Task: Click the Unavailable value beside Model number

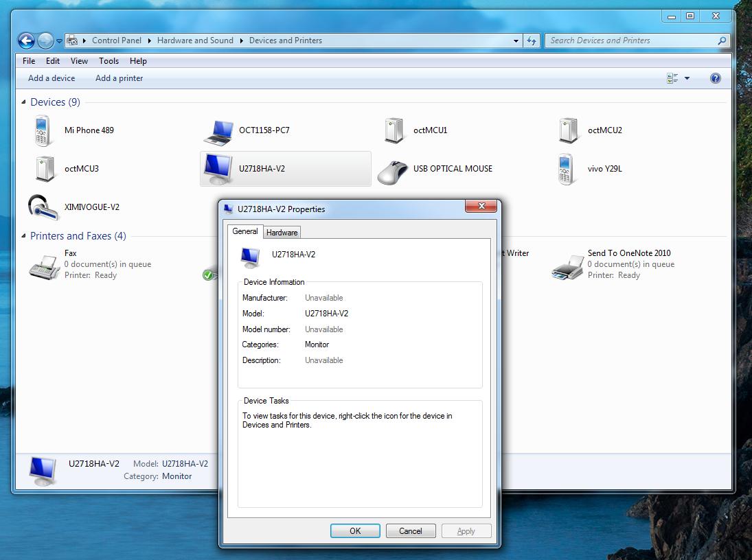Action: pos(324,329)
